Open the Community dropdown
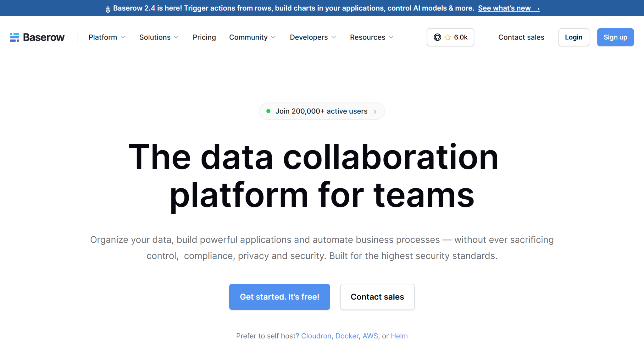 252,37
